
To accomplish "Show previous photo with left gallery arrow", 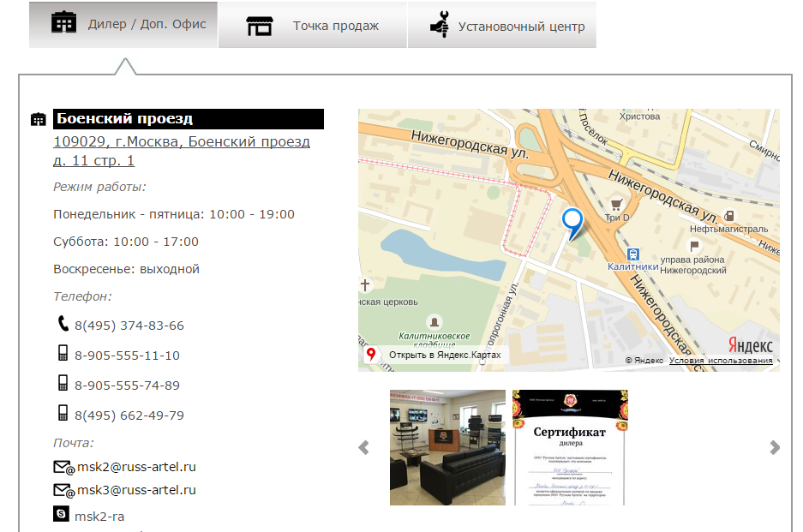I will click(364, 447).
